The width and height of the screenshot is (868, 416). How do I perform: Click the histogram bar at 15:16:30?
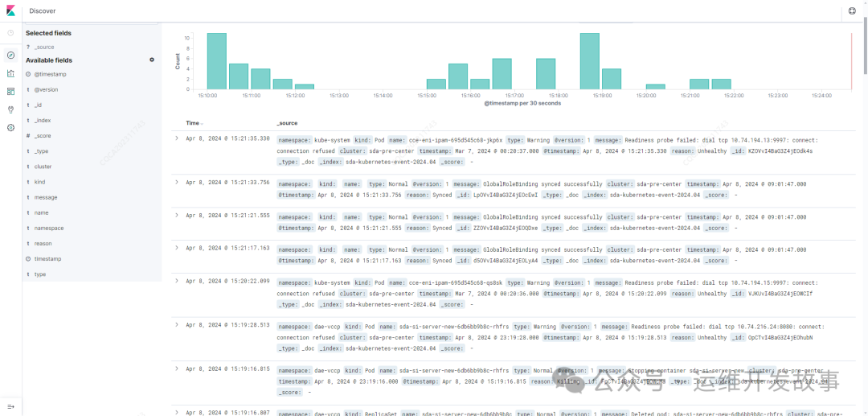point(502,74)
